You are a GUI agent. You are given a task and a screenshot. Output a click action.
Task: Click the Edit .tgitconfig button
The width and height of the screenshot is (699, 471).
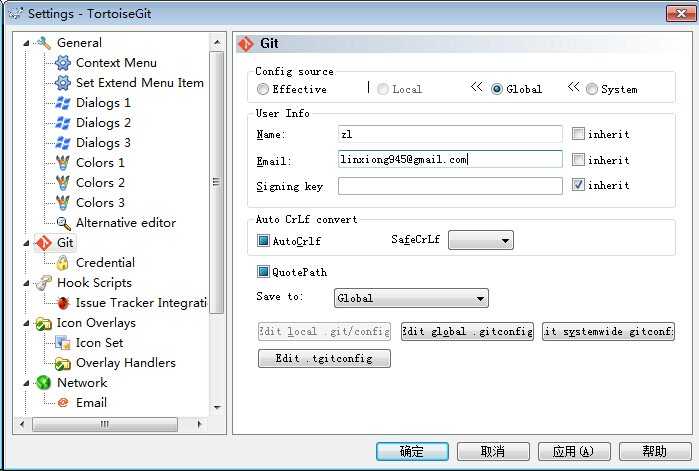324,358
